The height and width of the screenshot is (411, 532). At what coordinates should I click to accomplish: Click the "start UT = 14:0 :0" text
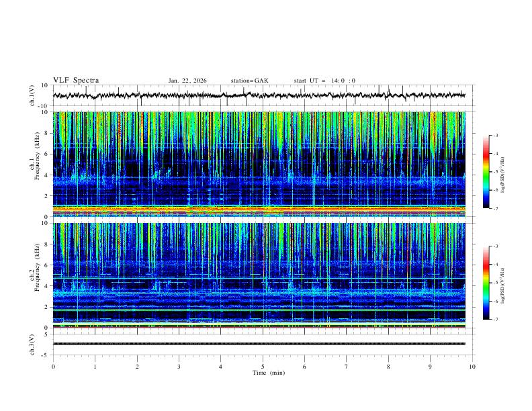coord(324,81)
